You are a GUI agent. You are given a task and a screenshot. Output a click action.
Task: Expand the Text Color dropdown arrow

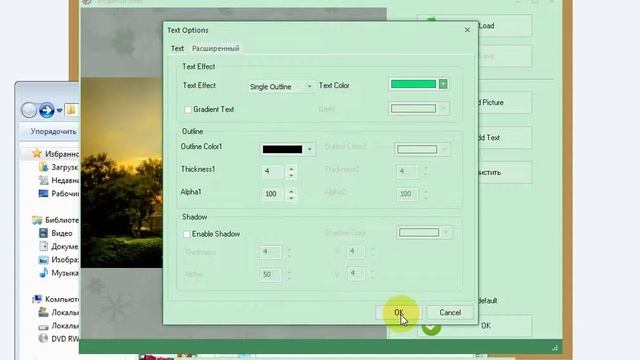click(x=443, y=84)
